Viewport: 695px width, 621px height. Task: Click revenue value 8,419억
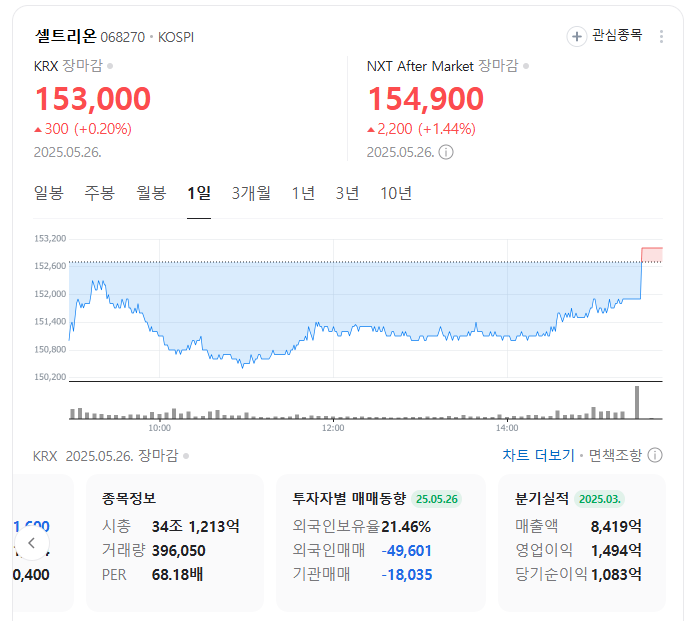pos(616,526)
